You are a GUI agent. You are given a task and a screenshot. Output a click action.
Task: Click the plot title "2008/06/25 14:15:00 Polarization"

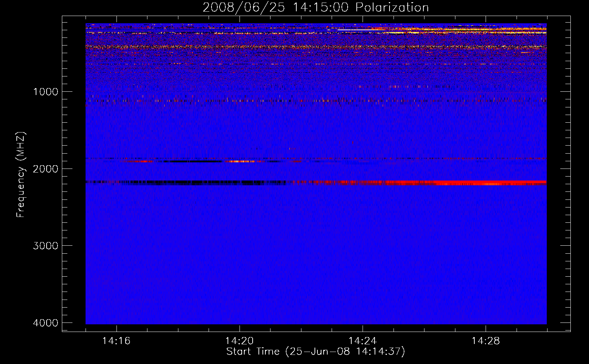316,7
